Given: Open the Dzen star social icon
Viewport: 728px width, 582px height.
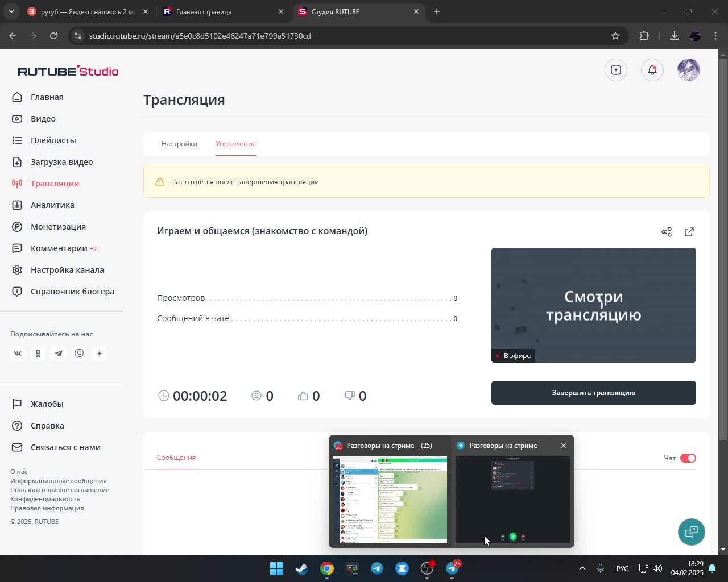Looking at the screenshot, I should (100, 354).
